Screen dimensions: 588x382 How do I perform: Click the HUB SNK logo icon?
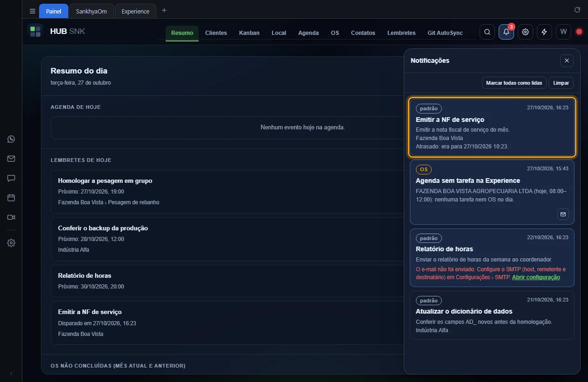pos(35,32)
